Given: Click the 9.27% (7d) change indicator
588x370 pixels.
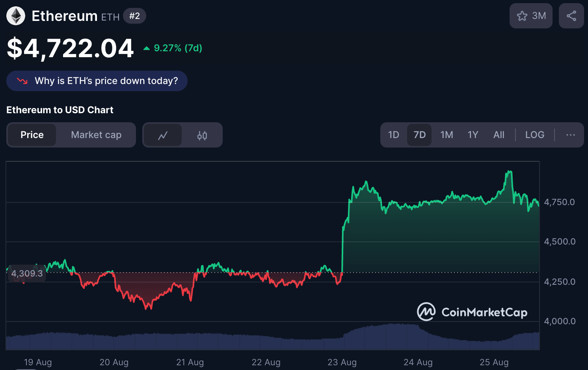Looking at the screenshot, I should [173, 48].
